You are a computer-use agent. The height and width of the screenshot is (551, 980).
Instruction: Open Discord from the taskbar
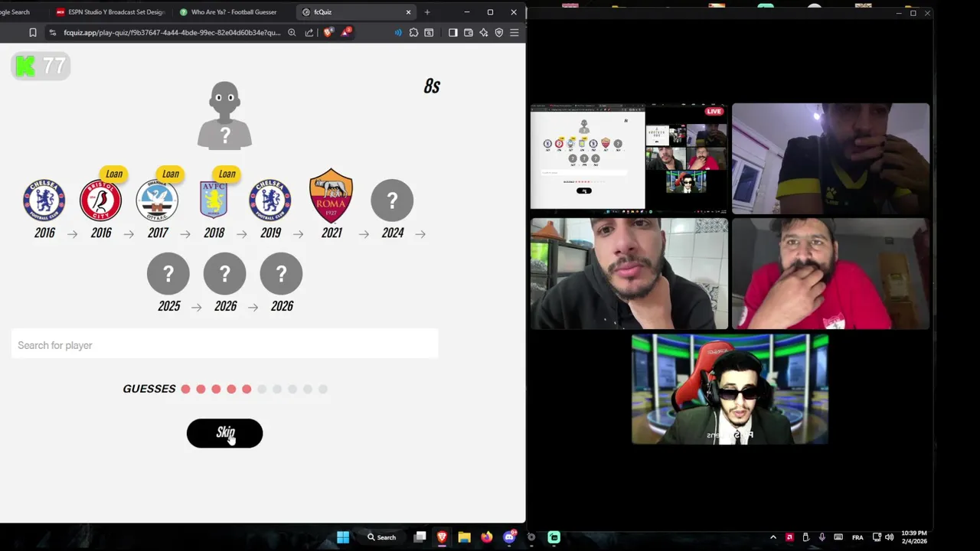click(x=510, y=537)
